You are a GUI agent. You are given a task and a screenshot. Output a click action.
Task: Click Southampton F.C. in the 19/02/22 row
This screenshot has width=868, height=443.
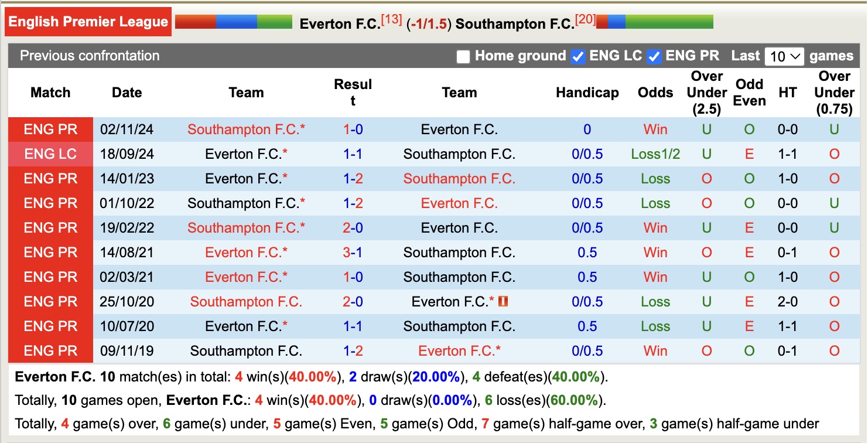(246, 227)
